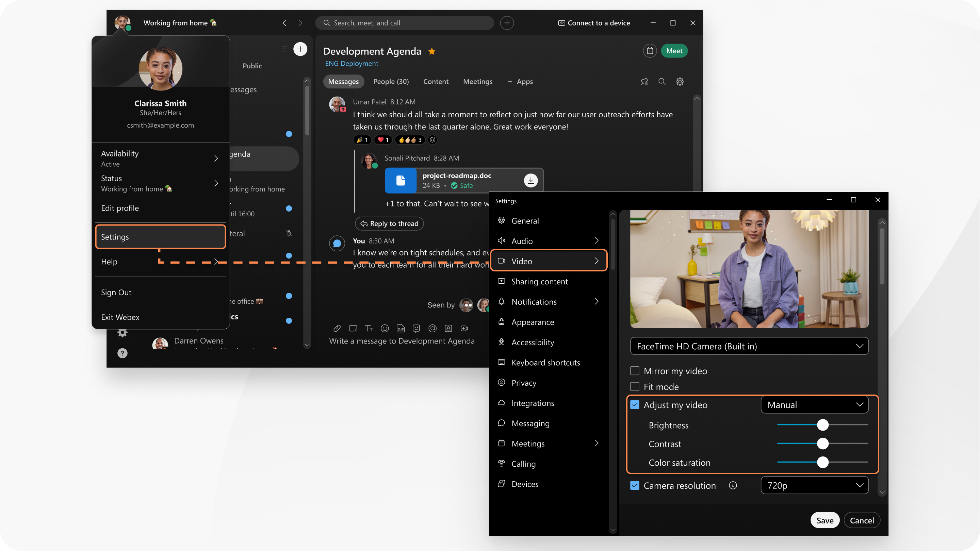Click the Meet button to start a meeting
This screenshot has width=980, height=551.
point(674,50)
